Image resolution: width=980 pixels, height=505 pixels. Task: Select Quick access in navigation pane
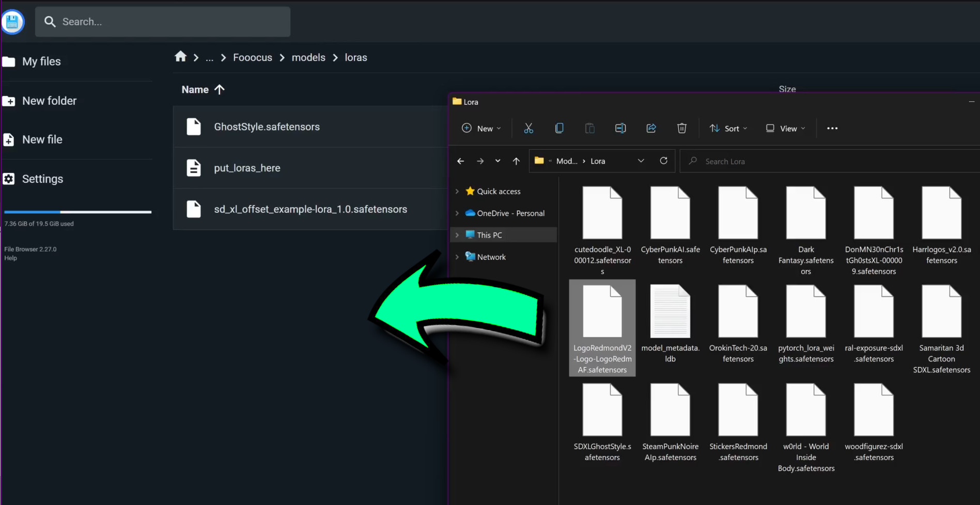point(499,191)
